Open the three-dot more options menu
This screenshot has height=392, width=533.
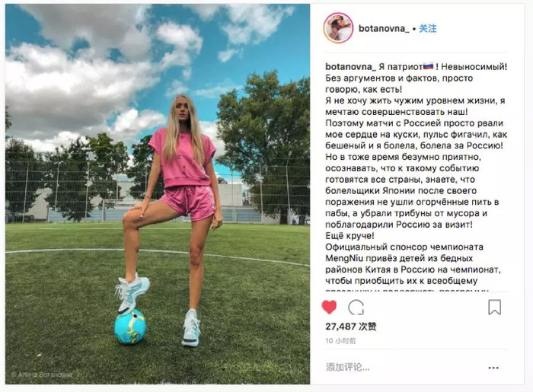493,368
